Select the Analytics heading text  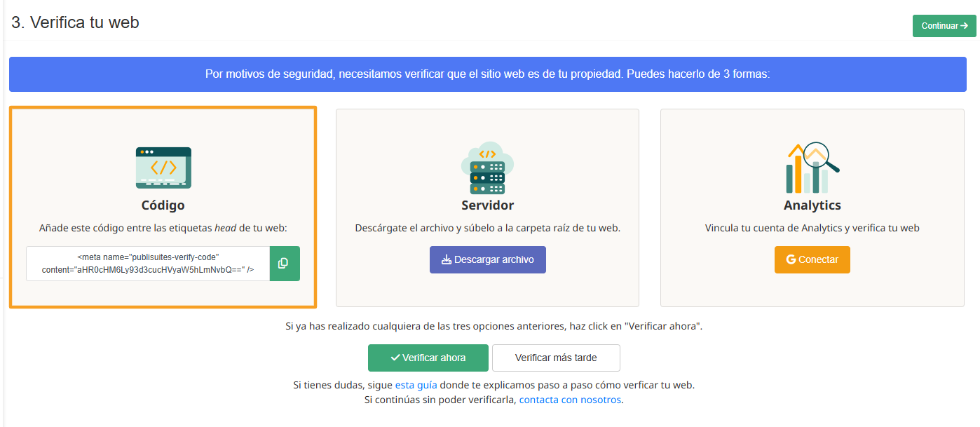(812, 205)
